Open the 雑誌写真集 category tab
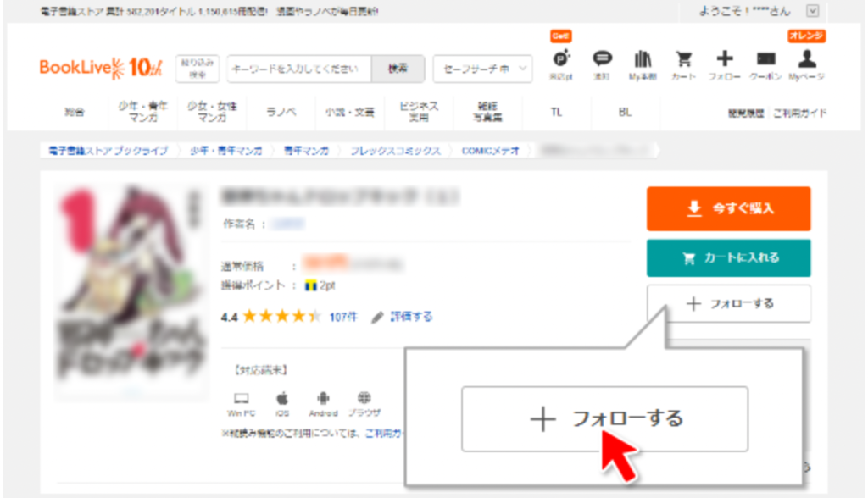The height and width of the screenshot is (498, 868). [487, 113]
